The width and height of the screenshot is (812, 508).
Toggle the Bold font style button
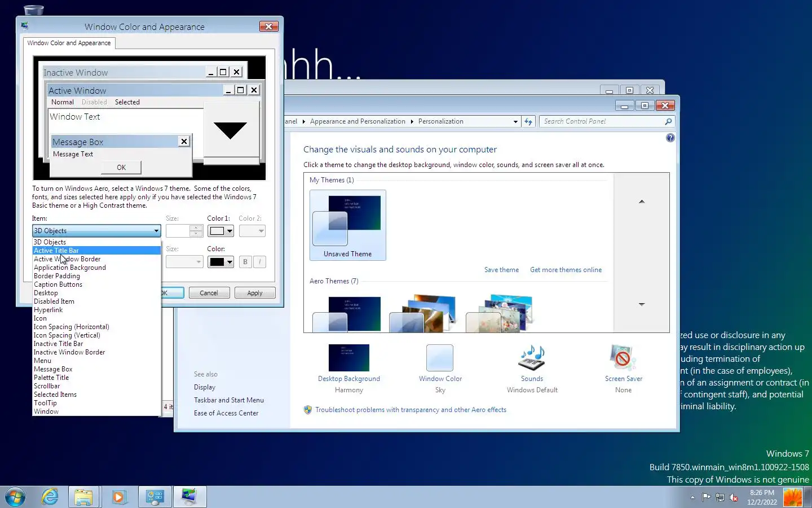(x=245, y=262)
